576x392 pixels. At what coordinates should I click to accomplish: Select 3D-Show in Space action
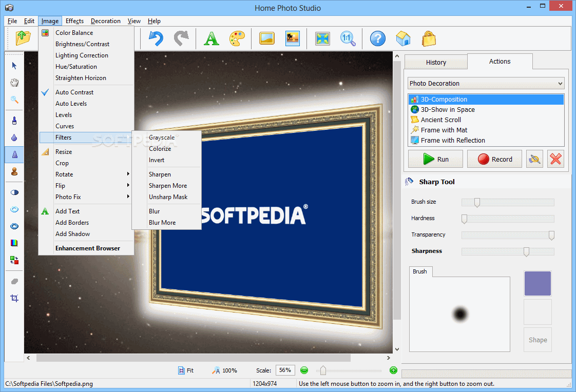point(486,109)
